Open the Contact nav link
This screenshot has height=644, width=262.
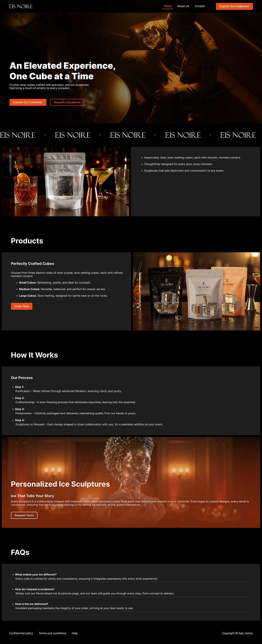pos(200,6)
